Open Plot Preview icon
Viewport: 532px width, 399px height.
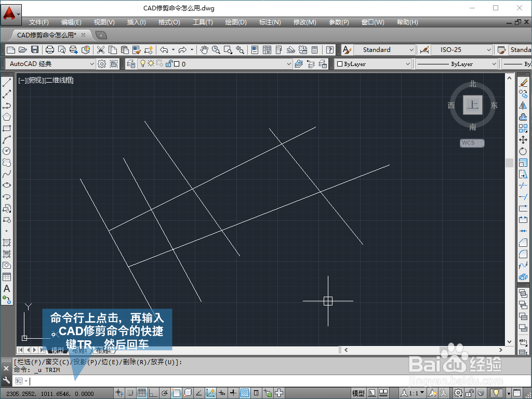pos(61,50)
